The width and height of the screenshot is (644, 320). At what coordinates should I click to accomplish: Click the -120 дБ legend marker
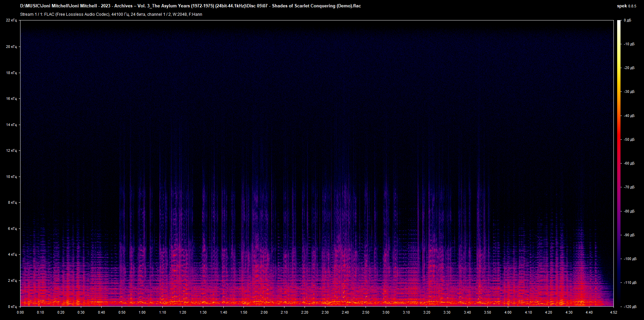[x=631, y=306]
